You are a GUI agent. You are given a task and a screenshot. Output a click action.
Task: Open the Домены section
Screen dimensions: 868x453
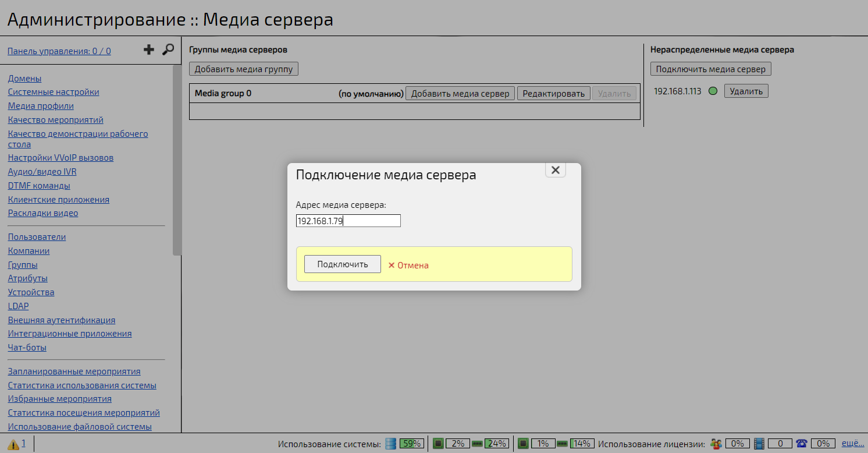(x=24, y=78)
